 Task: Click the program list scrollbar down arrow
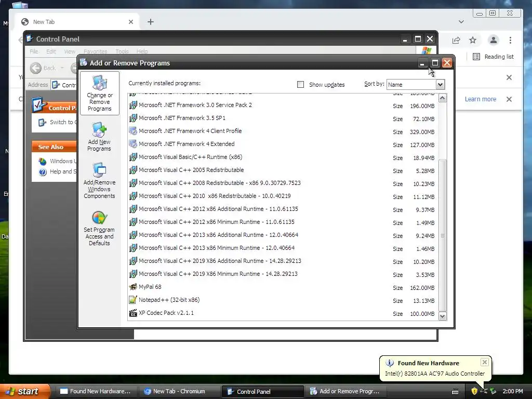[x=443, y=316]
